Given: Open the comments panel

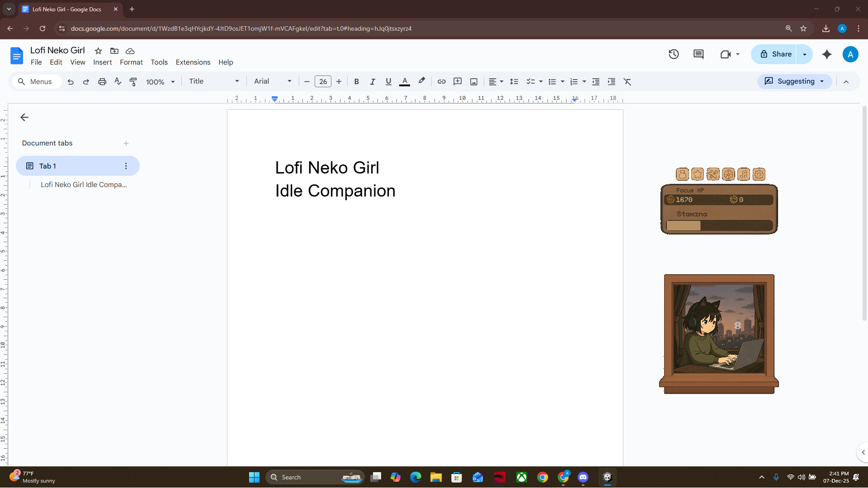Looking at the screenshot, I should coord(698,54).
